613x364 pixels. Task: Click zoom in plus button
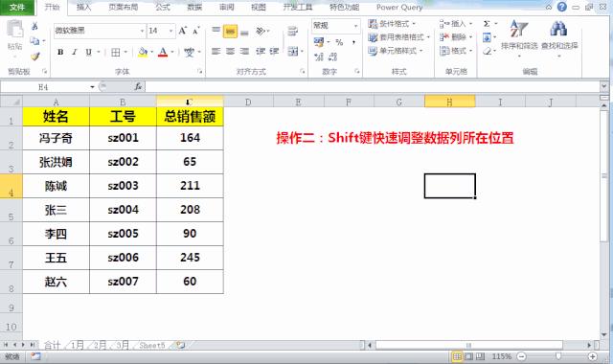point(592,356)
